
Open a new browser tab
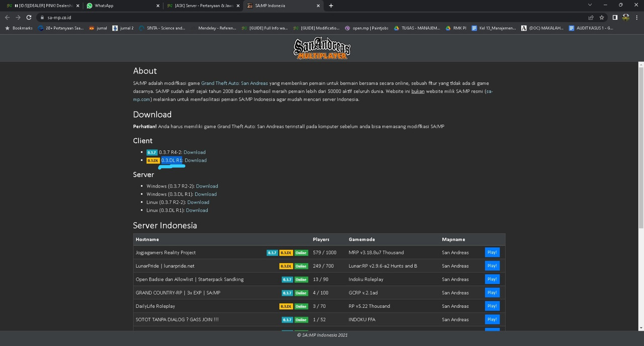pyautogui.click(x=331, y=6)
